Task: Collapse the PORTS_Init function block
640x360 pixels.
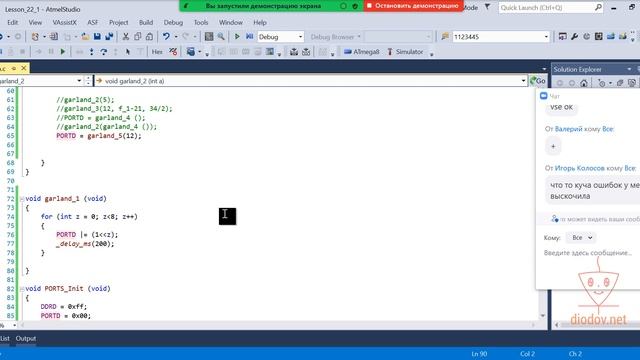Action: (x=22, y=289)
